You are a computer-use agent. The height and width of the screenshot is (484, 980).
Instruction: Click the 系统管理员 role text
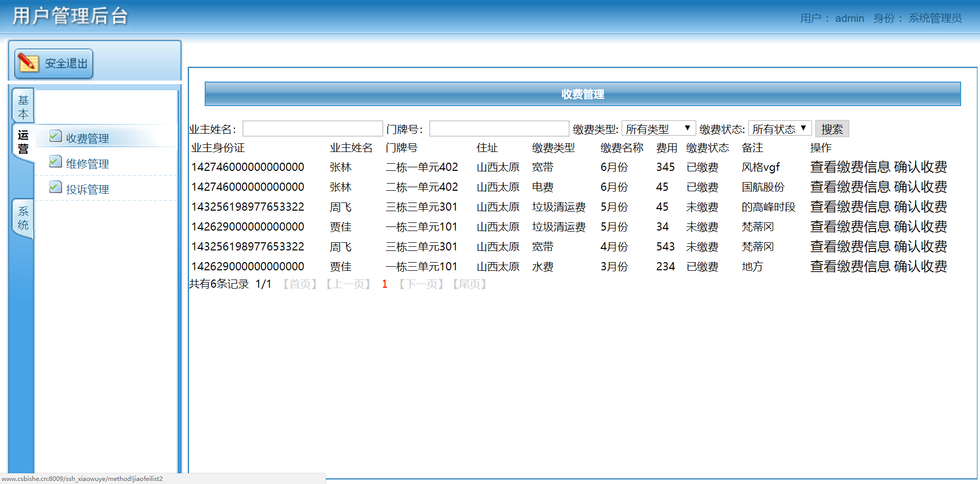tap(935, 18)
